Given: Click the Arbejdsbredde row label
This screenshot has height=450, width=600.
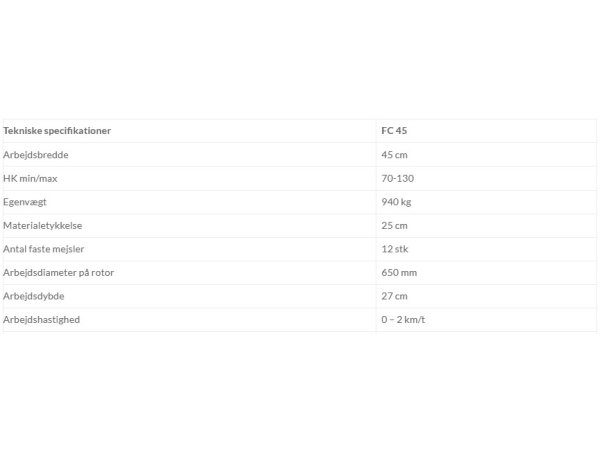Looking at the screenshot, I should point(36,155).
